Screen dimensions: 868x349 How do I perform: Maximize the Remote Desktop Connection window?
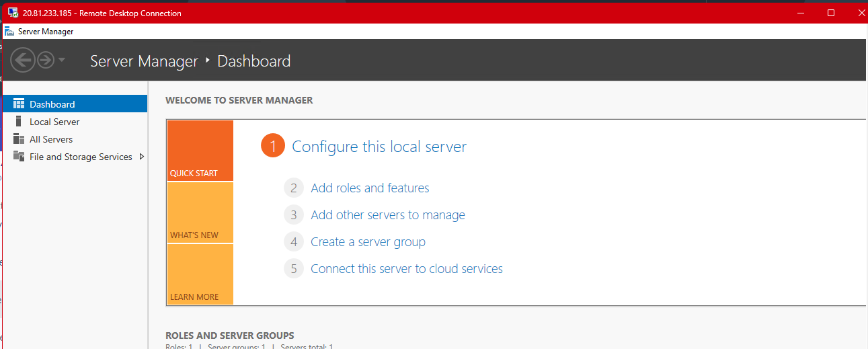(831, 13)
